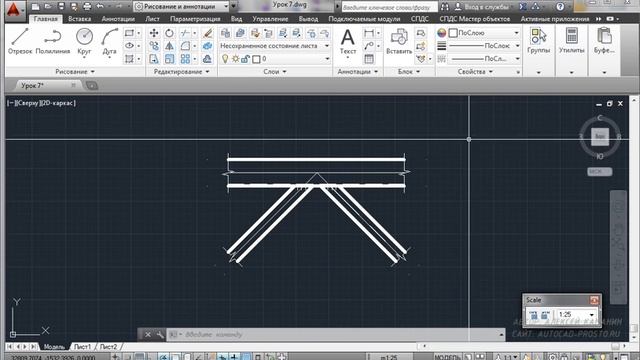
Task: Toggle layer 0 lock padlock icon
Action: click(x=245, y=59)
